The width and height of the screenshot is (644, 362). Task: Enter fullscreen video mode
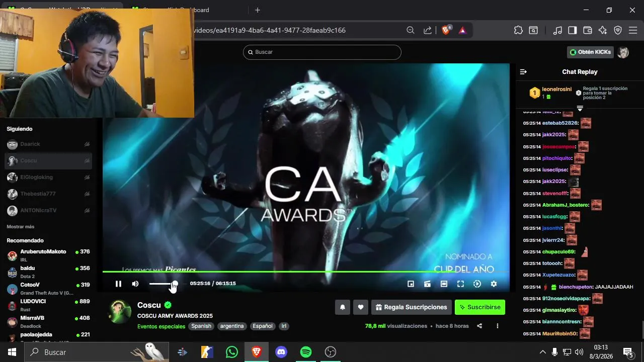(x=460, y=284)
